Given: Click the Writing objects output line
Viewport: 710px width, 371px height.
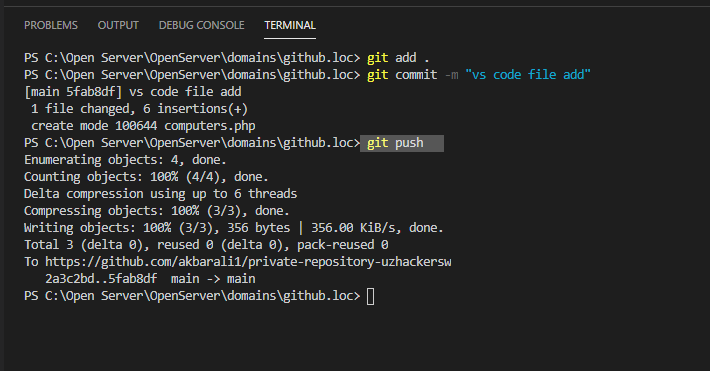Looking at the screenshot, I should 234,228.
